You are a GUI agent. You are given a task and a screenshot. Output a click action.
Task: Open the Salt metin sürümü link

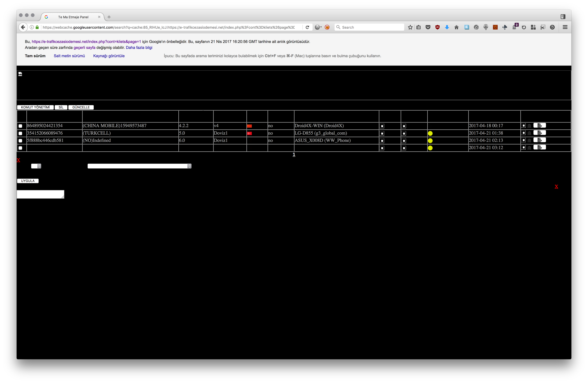coord(69,56)
